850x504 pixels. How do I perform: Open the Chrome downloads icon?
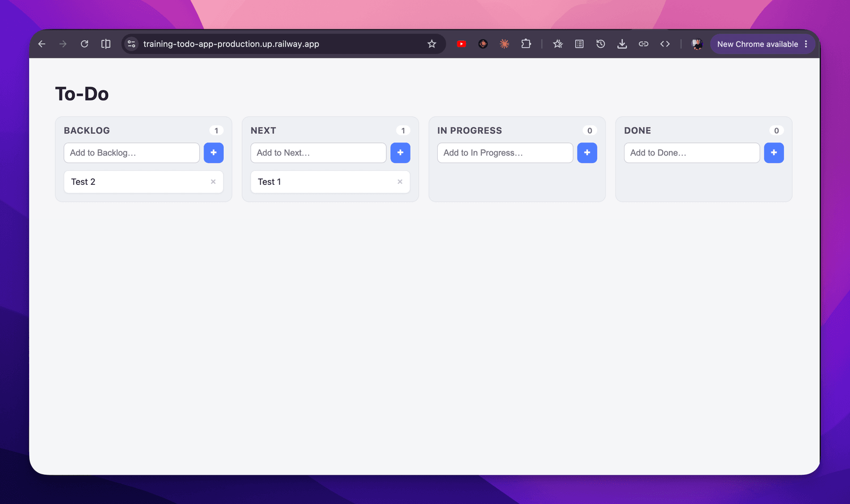coord(622,44)
